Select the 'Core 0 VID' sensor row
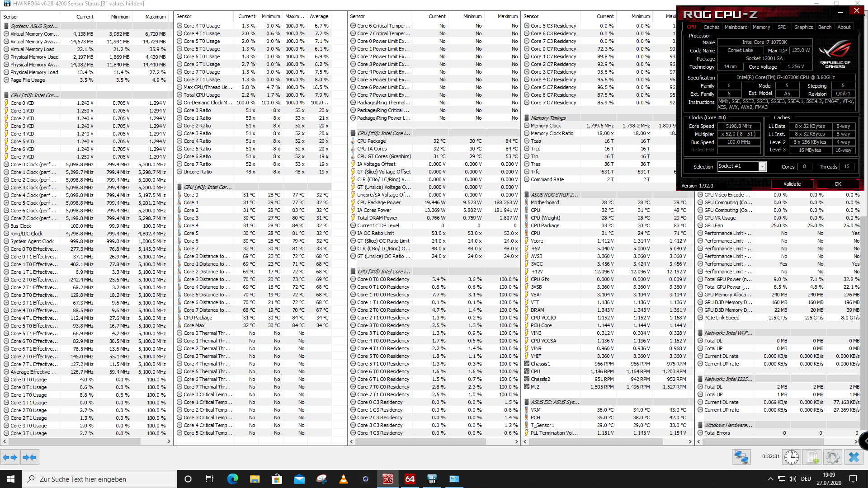Image resolution: width=868 pixels, height=488 pixels. tap(85, 103)
